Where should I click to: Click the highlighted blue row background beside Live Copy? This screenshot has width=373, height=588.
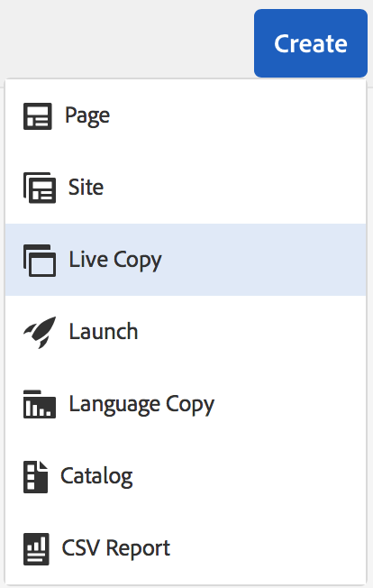tap(262, 260)
